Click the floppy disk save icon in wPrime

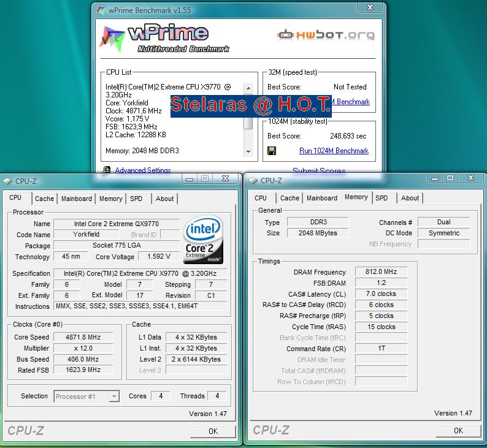tap(272, 151)
